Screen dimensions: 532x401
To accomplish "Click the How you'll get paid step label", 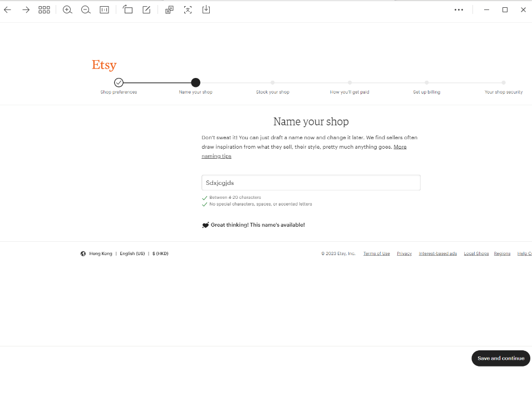I will (x=349, y=92).
